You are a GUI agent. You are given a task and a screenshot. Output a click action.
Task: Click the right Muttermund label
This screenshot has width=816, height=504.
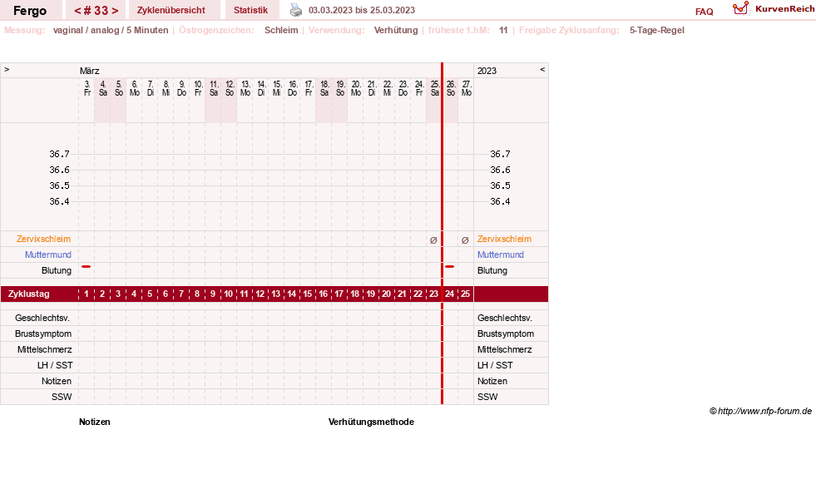coord(501,254)
